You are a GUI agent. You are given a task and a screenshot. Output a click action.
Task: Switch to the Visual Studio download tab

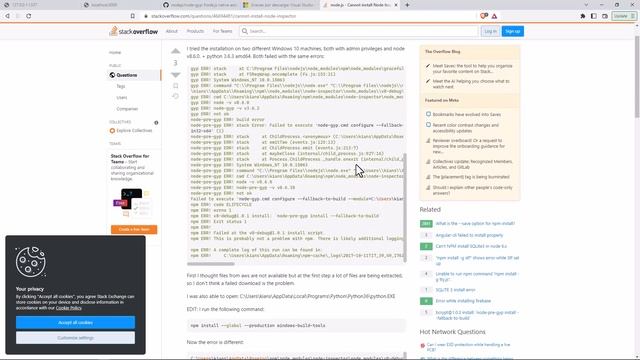coord(280,5)
